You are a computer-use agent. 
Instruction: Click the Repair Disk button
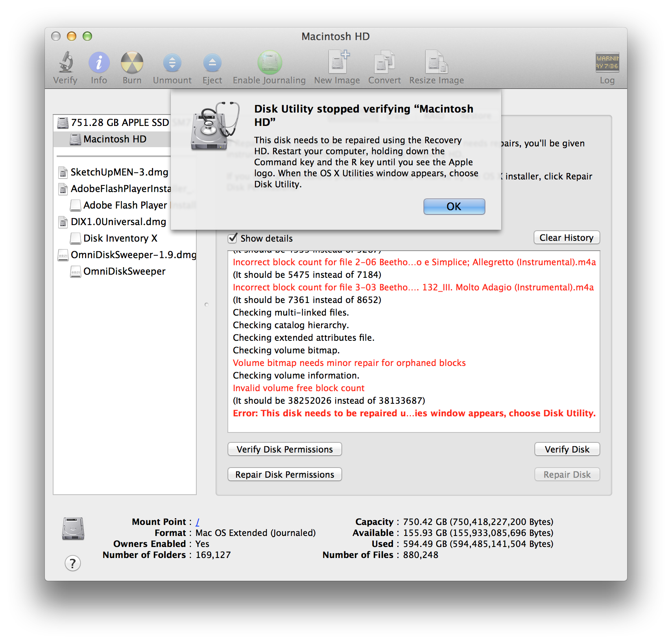tap(567, 475)
